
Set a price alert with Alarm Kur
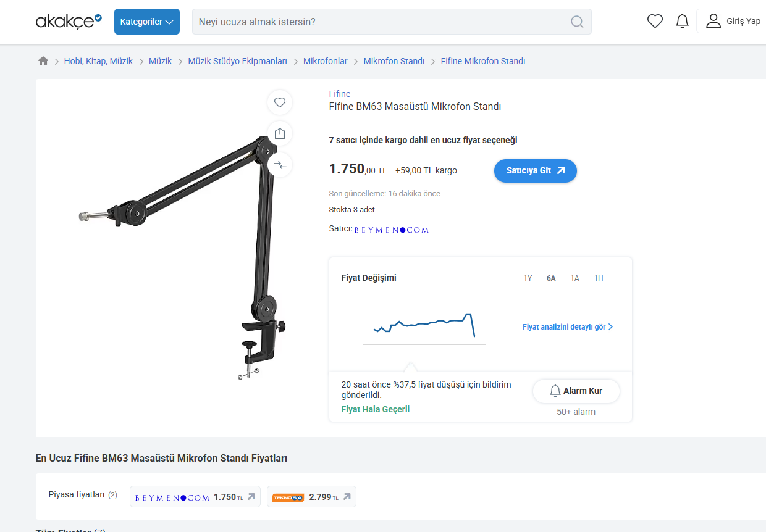576,391
